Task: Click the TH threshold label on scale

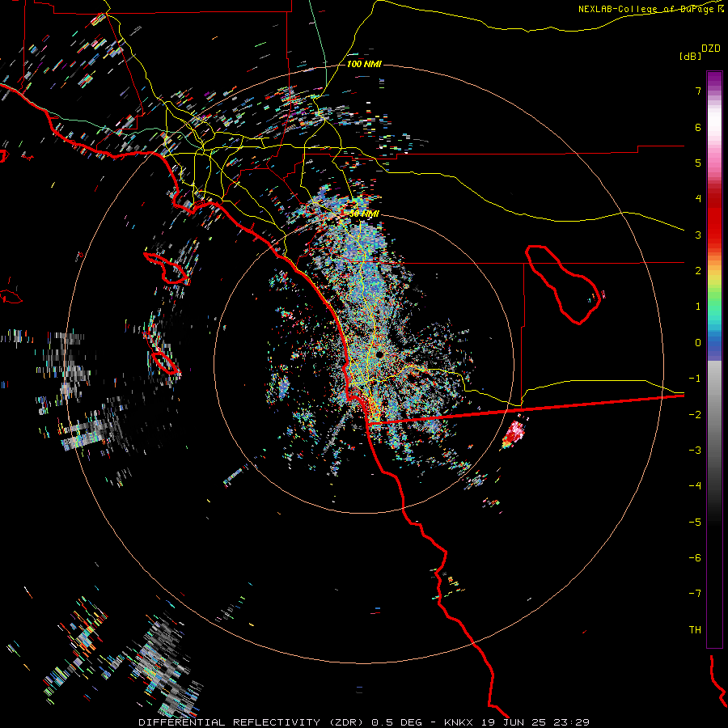Action: [x=695, y=630]
